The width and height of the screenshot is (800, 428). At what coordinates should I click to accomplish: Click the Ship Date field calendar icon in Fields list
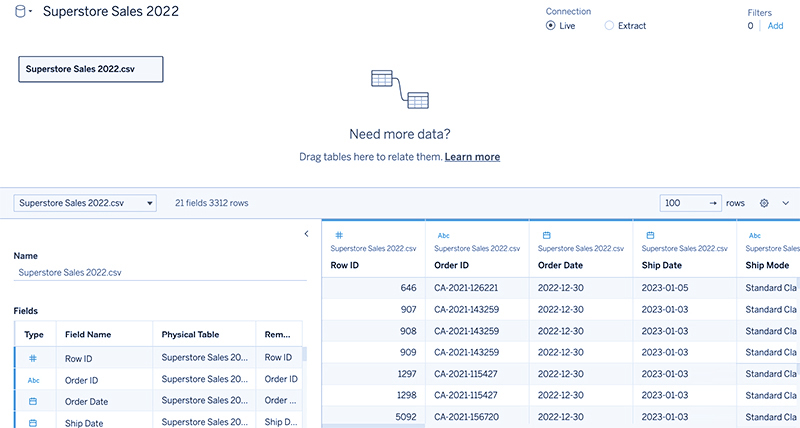pyautogui.click(x=33, y=423)
